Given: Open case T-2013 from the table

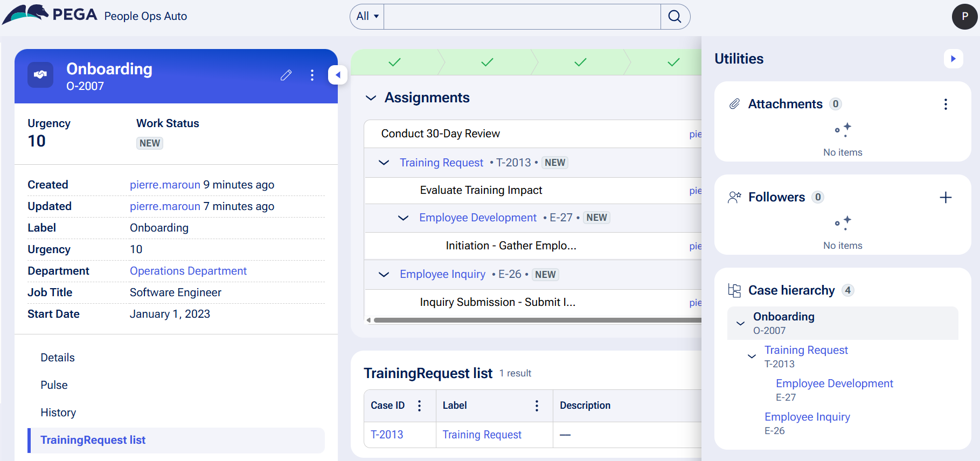Looking at the screenshot, I should pyautogui.click(x=387, y=435).
